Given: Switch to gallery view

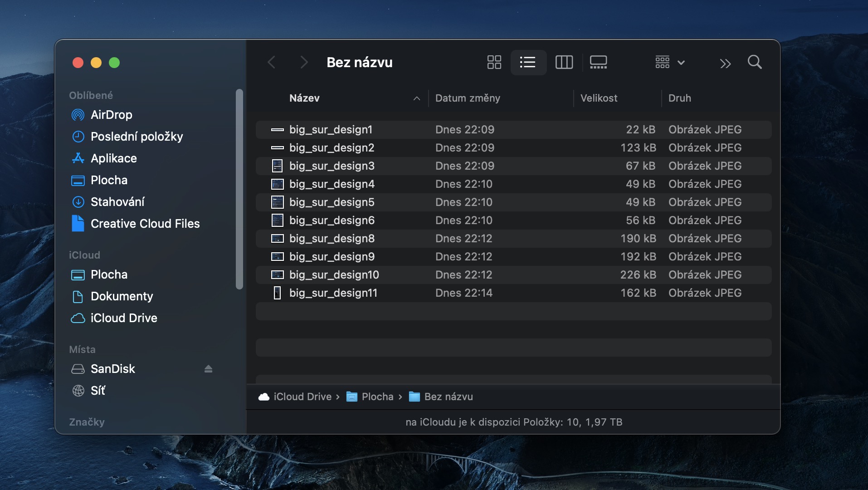Looking at the screenshot, I should pyautogui.click(x=598, y=62).
